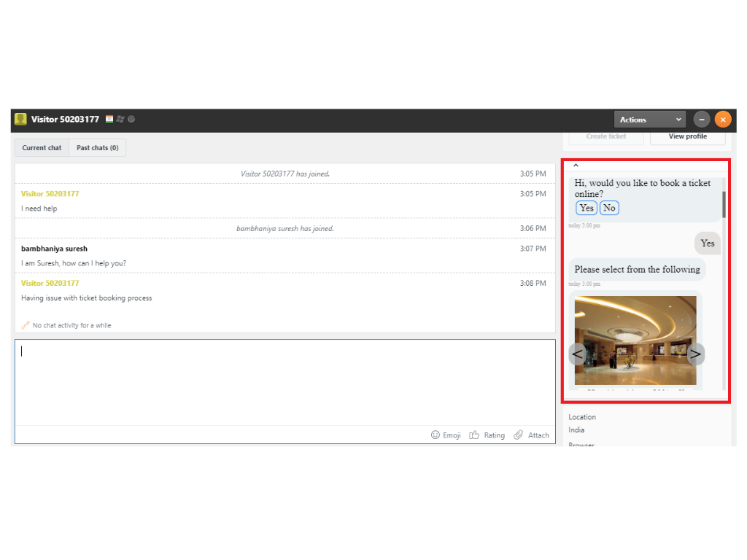Click the 'bambhaniya suresh' agent name
Viewport: 747px width, 560px height.
click(x=54, y=249)
